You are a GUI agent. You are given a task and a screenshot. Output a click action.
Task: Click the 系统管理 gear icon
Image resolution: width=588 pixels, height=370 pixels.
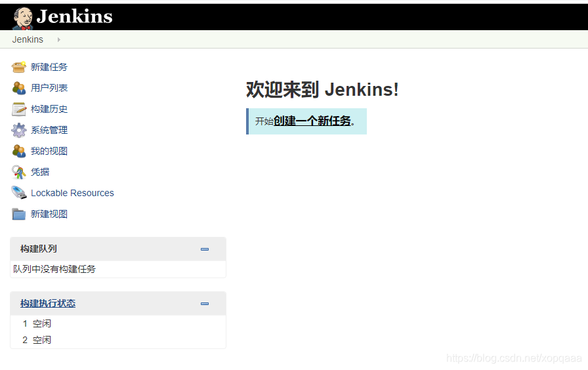click(18, 130)
